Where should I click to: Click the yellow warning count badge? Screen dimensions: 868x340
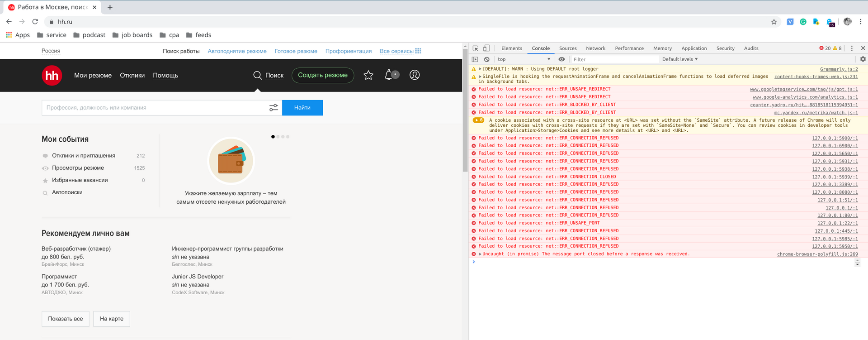[x=837, y=48]
